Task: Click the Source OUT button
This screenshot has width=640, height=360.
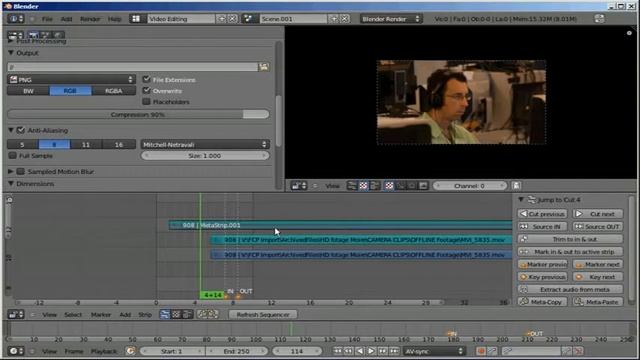Action: click(x=598, y=227)
